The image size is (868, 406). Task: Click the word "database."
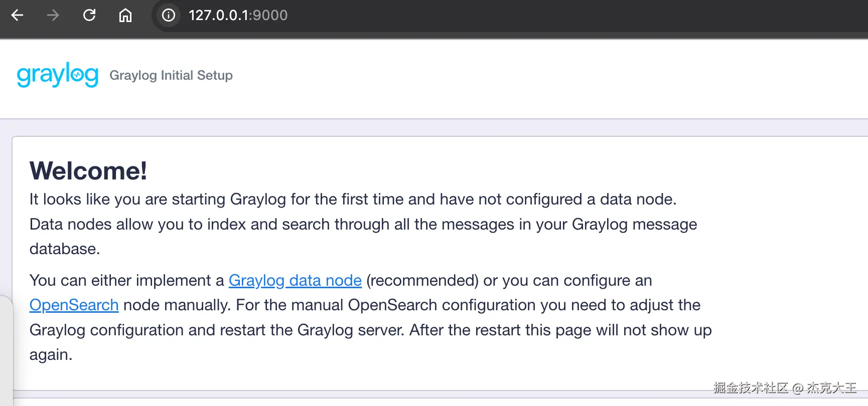[65, 249]
